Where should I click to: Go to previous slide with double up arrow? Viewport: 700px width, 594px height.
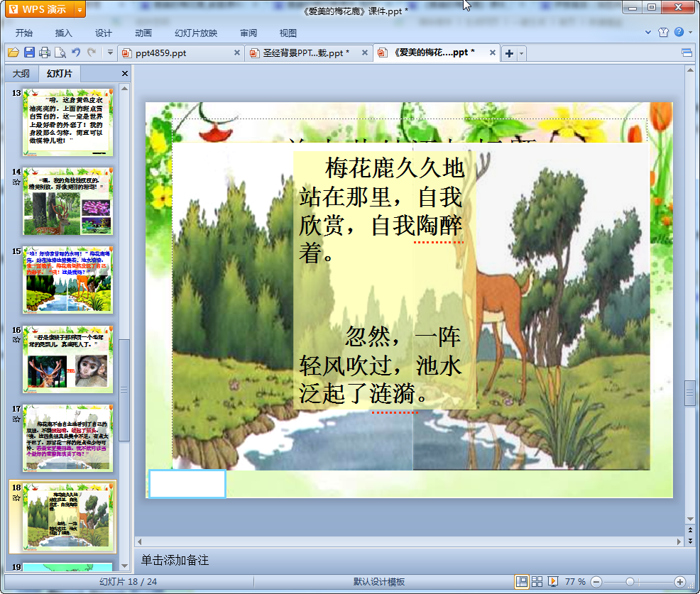(x=690, y=530)
